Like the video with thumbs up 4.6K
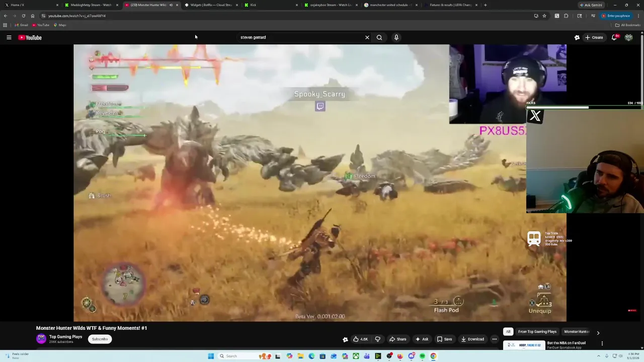Image resolution: width=644 pixels, height=362 pixels. (x=360, y=339)
